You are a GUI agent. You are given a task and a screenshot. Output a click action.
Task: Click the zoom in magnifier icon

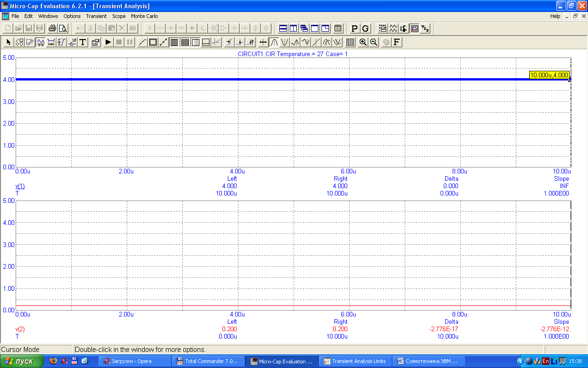click(x=363, y=42)
